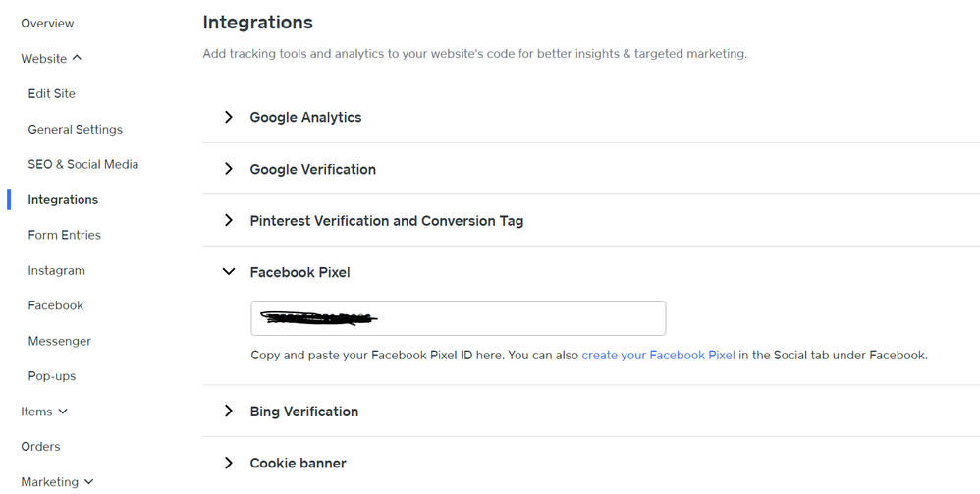The width and height of the screenshot is (980, 494).
Task: Open General Settings in sidebar
Action: pos(75,130)
